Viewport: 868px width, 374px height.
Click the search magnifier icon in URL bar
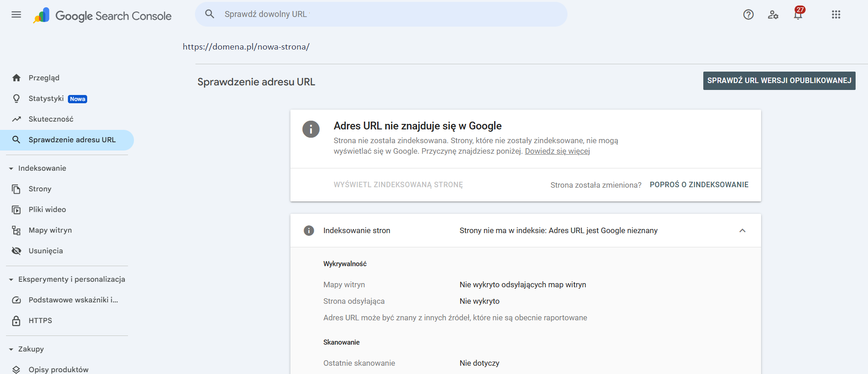tap(210, 14)
